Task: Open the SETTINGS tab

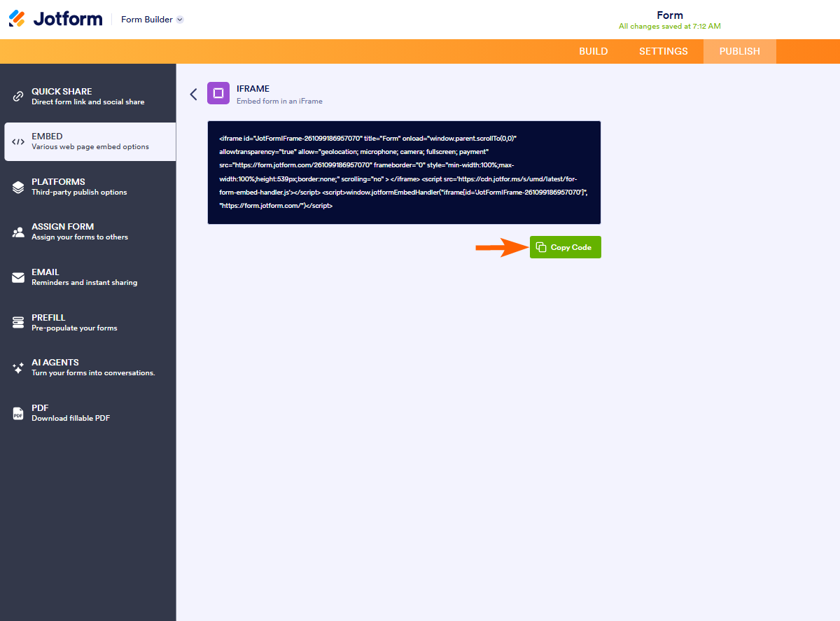Action: click(663, 51)
